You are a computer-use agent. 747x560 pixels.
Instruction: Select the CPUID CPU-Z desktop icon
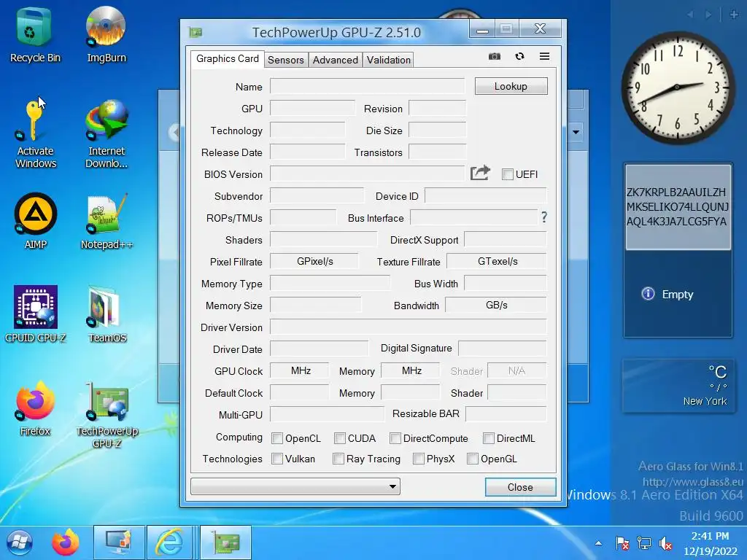click(x=35, y=314)
